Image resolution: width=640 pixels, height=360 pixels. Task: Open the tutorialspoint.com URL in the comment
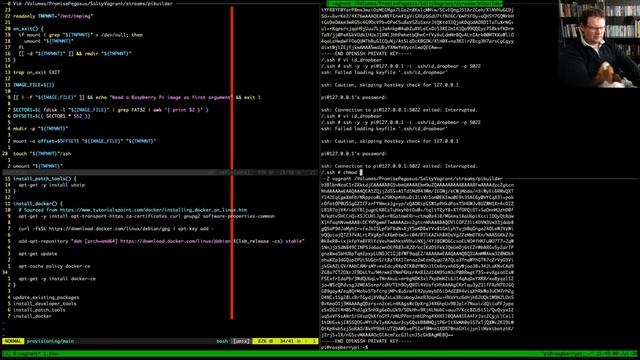(153, 210)
